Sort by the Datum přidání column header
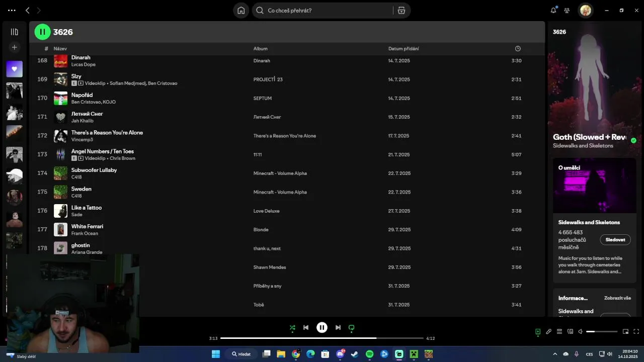Image resolution: width=644 pixels, height=362 pixels. (x=404, y=49)
